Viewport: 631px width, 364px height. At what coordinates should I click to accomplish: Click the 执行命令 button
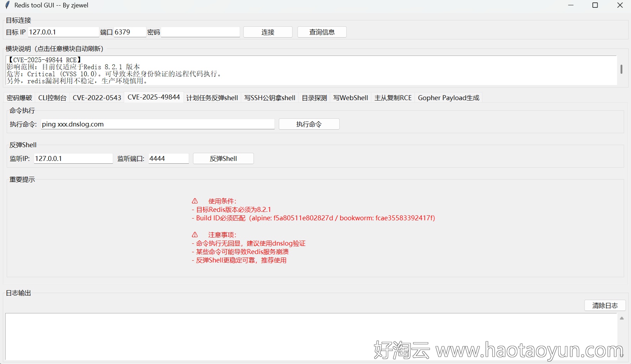(309, 124)
